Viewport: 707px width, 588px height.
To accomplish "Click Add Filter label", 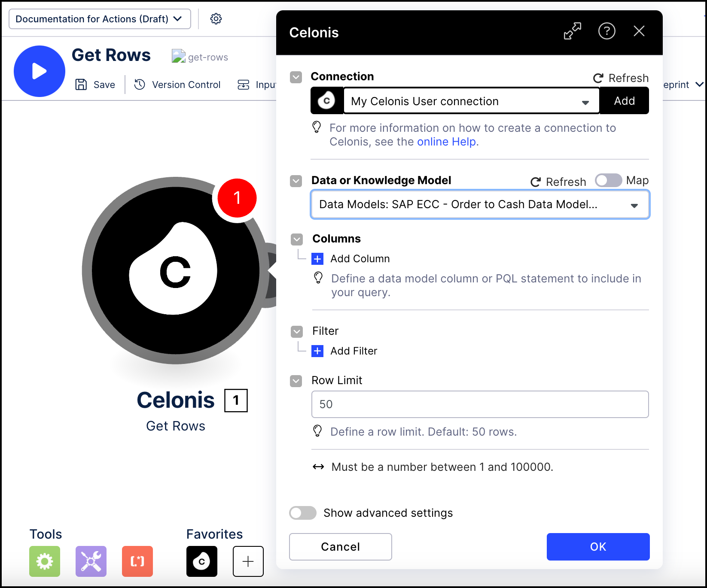I will (354, 351).
